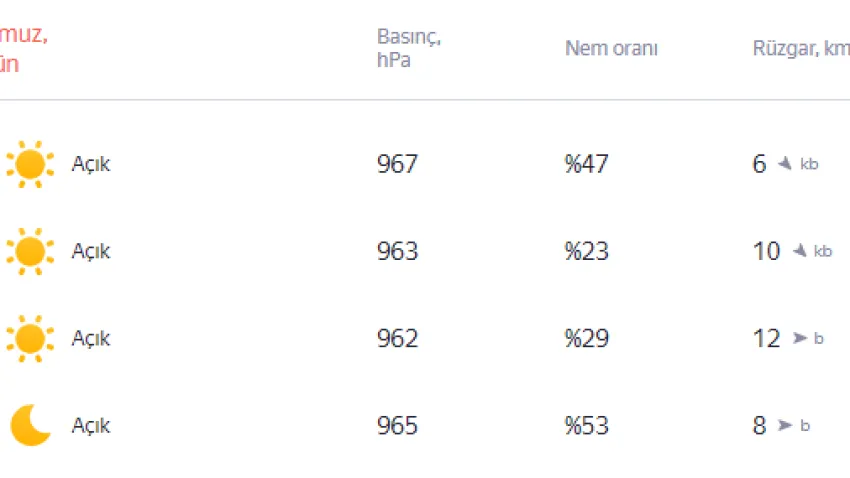Click the sun icon in the 963 hPa row
The image size is (850, 478).
pos(29,251)
